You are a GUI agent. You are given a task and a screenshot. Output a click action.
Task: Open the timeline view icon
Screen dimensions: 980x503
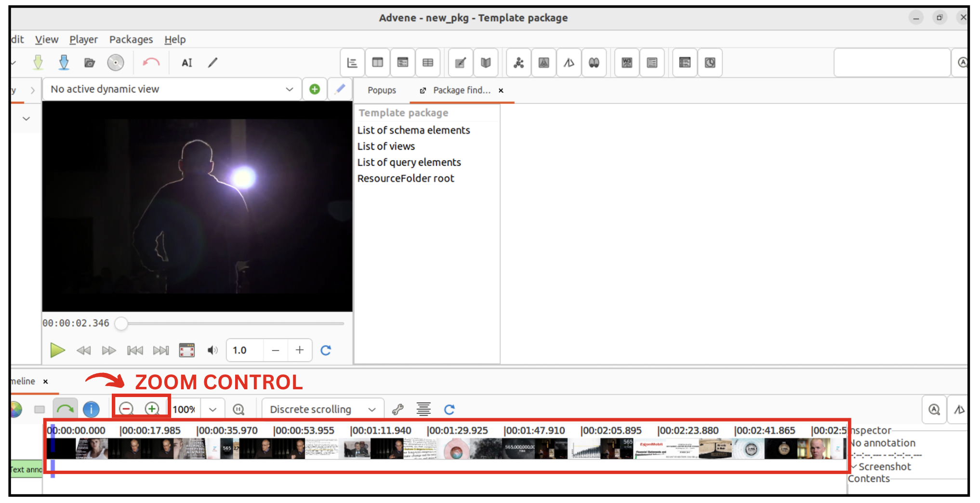tap(352, 63)
